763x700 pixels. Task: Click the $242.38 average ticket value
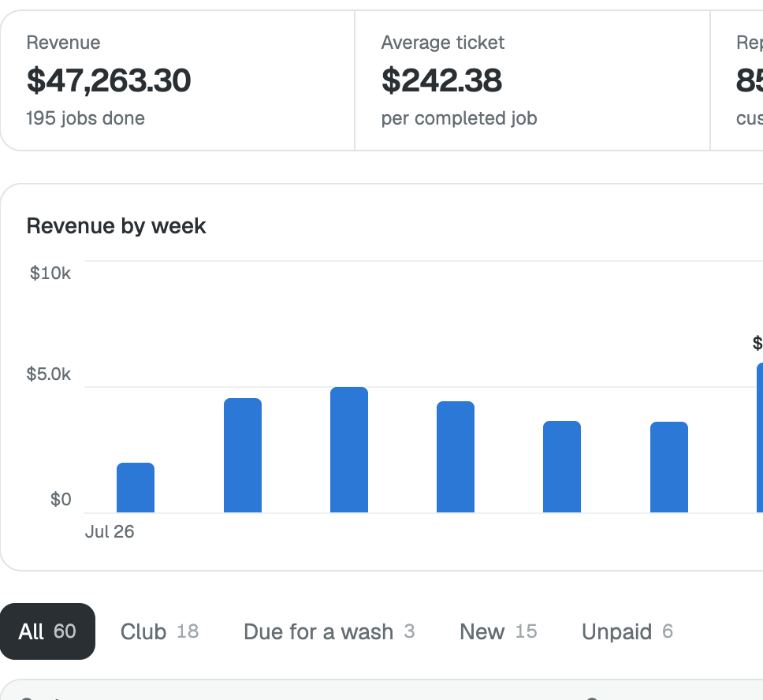coord(441,80)
